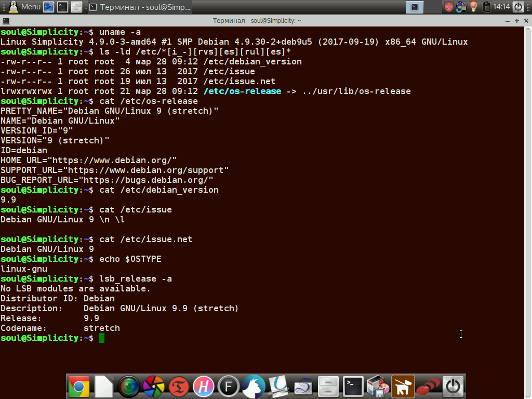Launch the brown dog icon app in dock

[403, 387]
